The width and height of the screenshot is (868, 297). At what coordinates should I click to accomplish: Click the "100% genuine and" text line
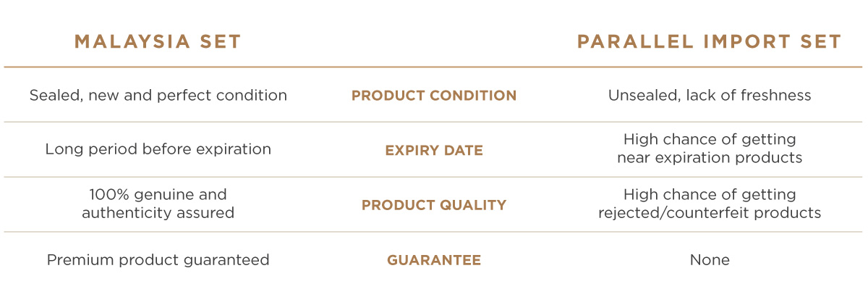158,195
